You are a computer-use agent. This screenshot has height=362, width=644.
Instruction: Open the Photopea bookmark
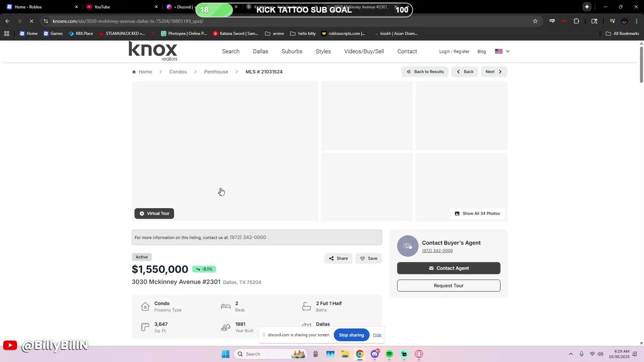[184, 34]
